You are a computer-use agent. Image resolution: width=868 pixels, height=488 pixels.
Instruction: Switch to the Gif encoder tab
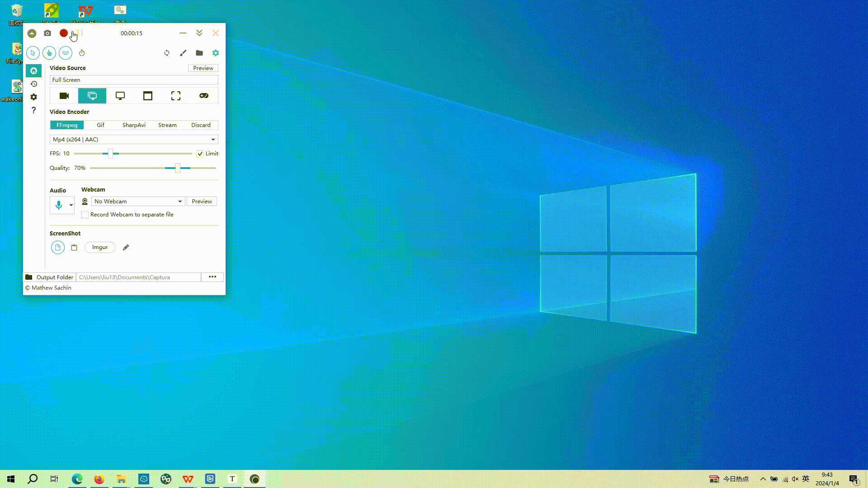click(100, 125)
